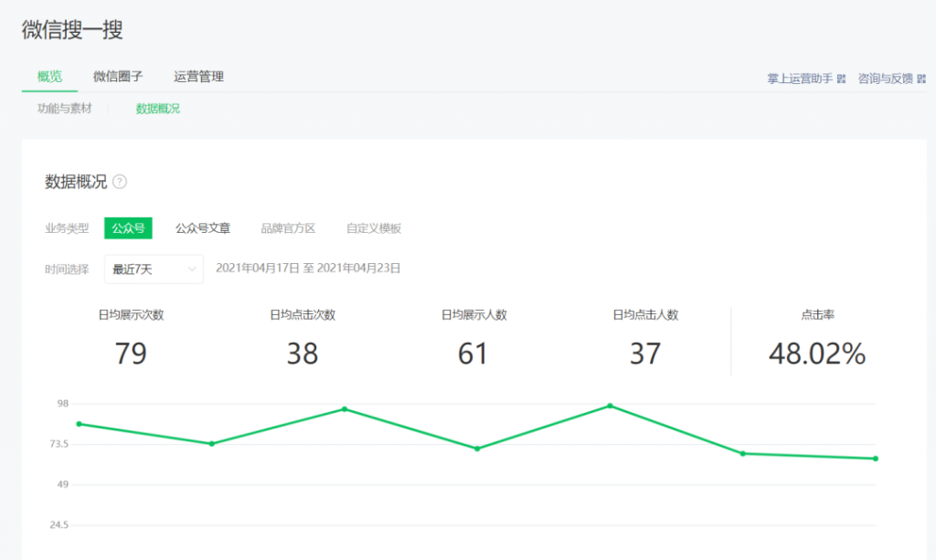Click the first data point on the chart line

pyautogui.click(x=80, y=424)
